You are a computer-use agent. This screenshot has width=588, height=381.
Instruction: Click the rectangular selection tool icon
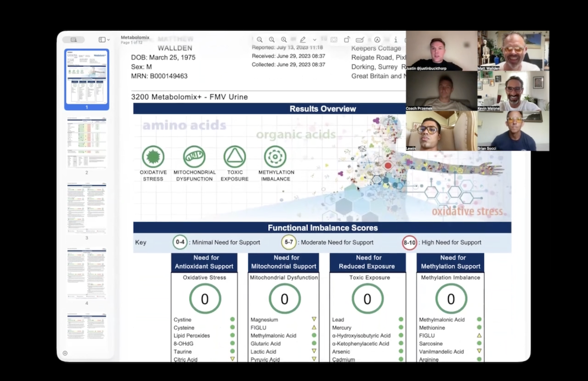[x=334, y=39]
